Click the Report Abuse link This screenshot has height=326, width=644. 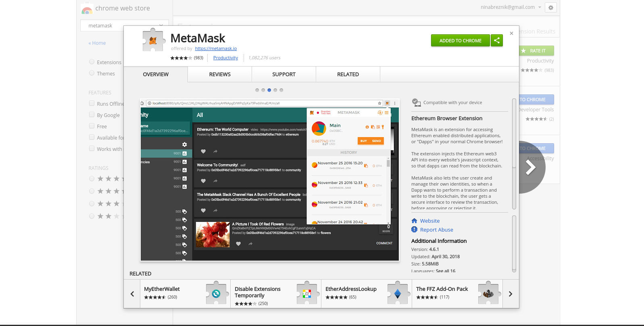point(436,230)
